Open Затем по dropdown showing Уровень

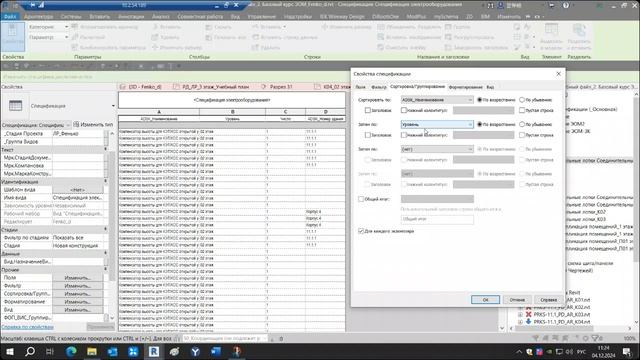click(x=437, y=124)
